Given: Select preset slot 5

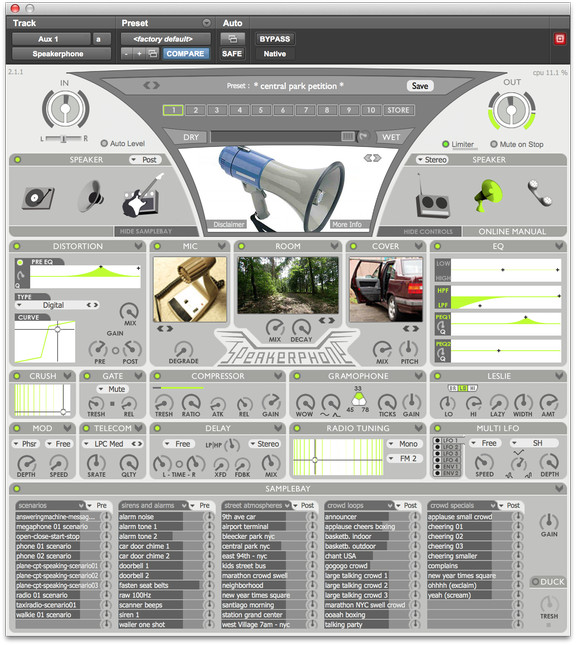Looking at the screenshot, I should point(261,110).
